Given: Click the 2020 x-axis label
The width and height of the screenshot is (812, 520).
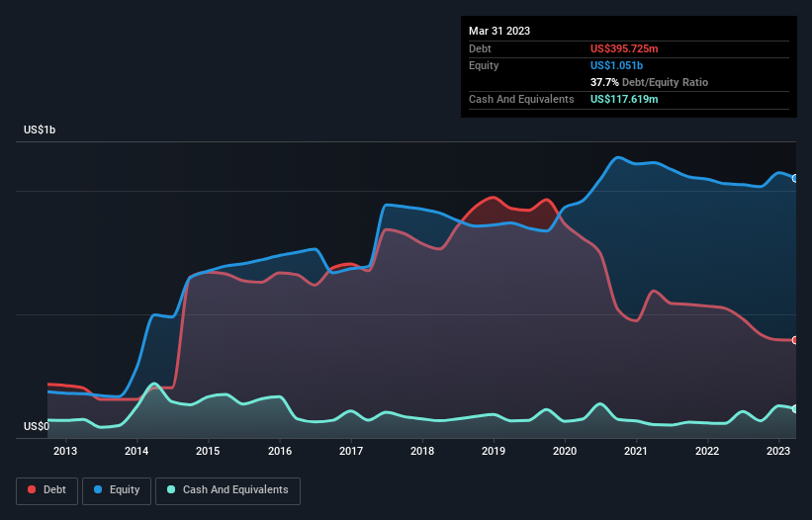Looking at the screenshot, I should (x=565, y=451).
